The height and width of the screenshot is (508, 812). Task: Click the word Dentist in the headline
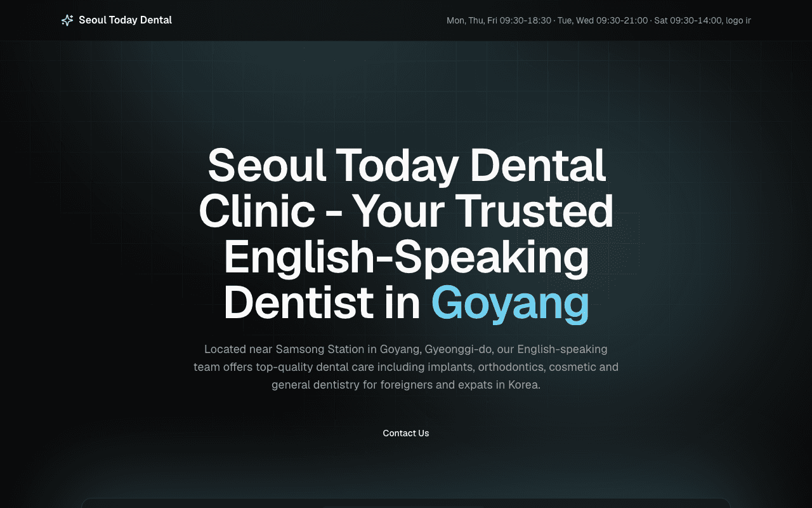[298, 303]
